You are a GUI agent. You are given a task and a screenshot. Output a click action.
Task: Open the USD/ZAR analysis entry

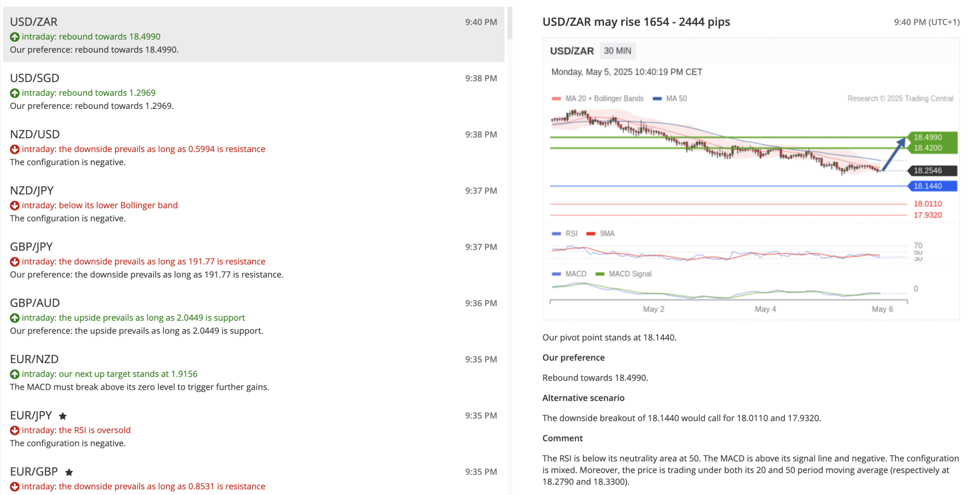(x=253, y=34)
